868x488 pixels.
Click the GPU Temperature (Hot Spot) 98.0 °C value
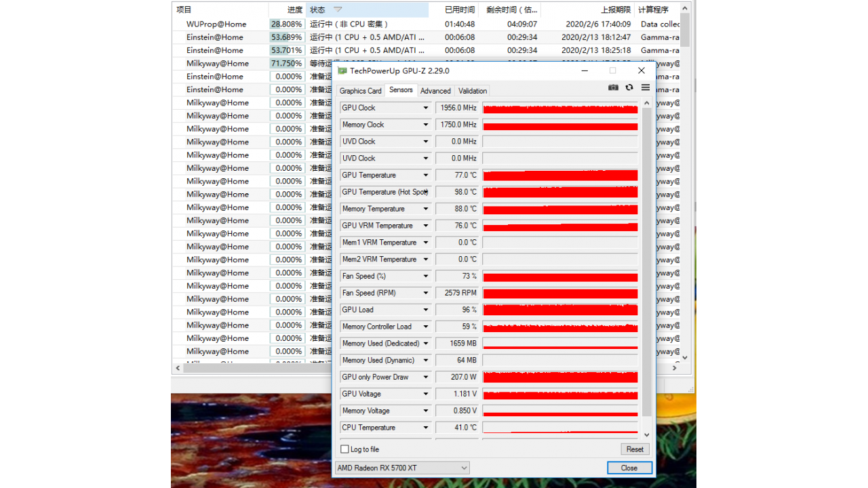point(456,192)
